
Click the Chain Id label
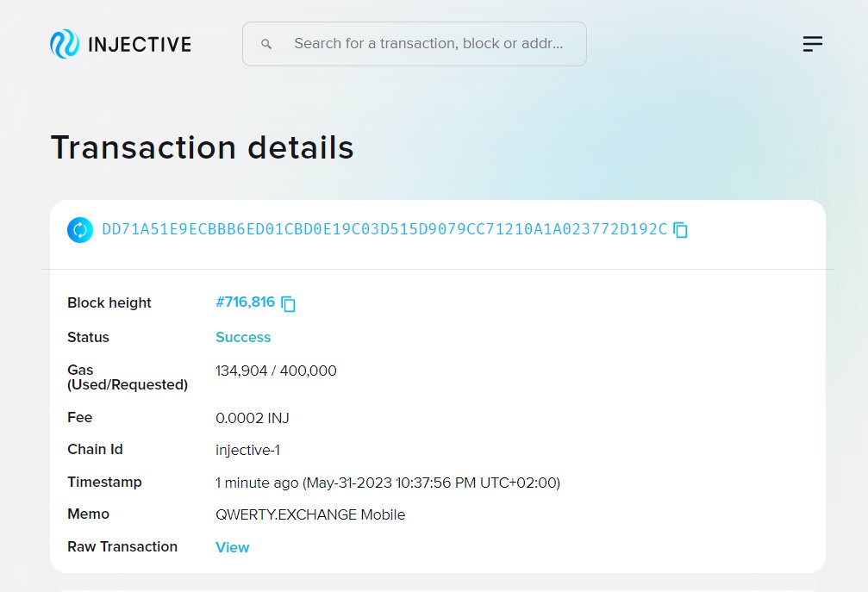pyautogui.click(x=95, y=449)
